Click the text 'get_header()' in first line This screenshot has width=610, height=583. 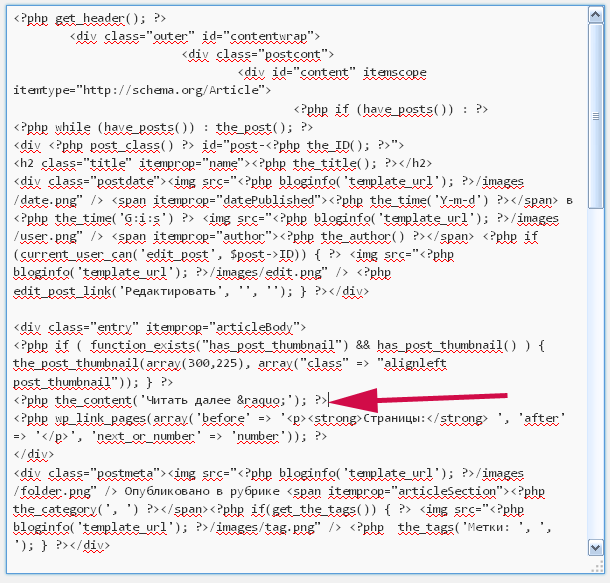pos(96,18)
